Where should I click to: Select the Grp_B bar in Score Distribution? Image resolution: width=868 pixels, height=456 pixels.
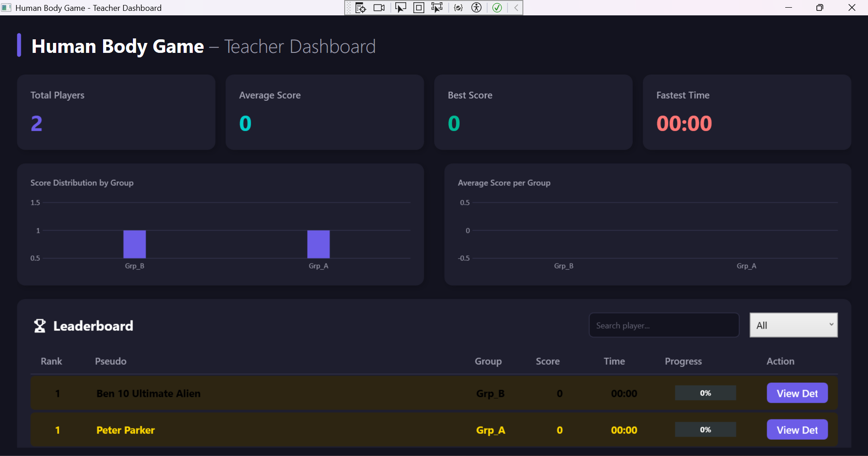[134, 244]
